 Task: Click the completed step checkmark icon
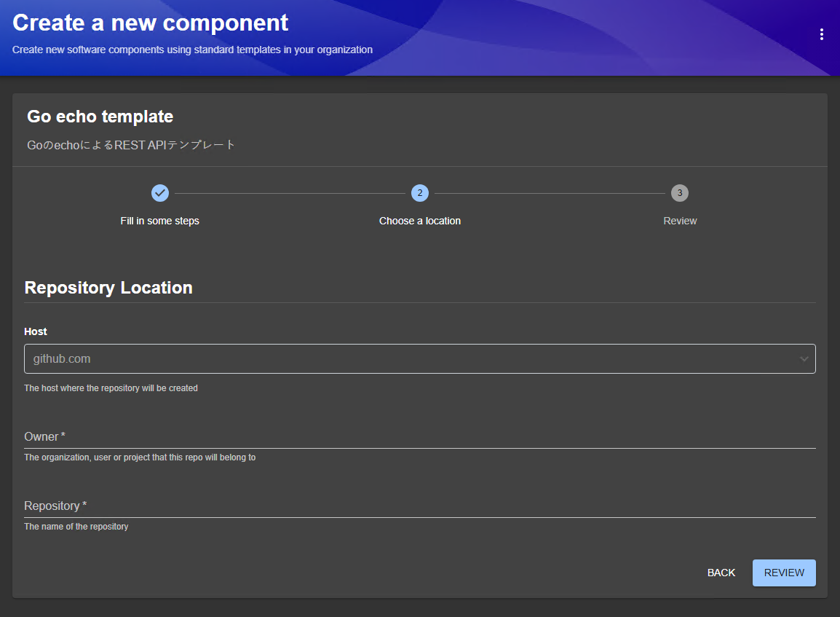(x=160, y=193)
